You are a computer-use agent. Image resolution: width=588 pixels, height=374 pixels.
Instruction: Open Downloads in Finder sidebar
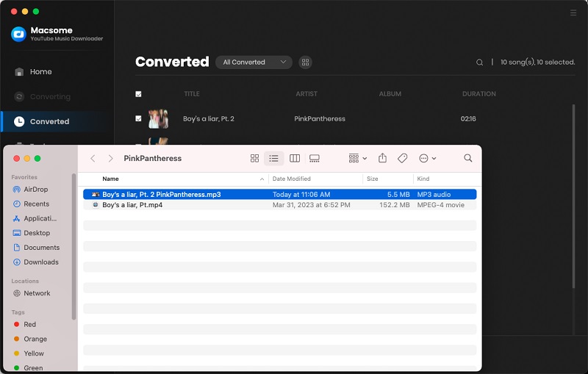click(x=40, y=262)
